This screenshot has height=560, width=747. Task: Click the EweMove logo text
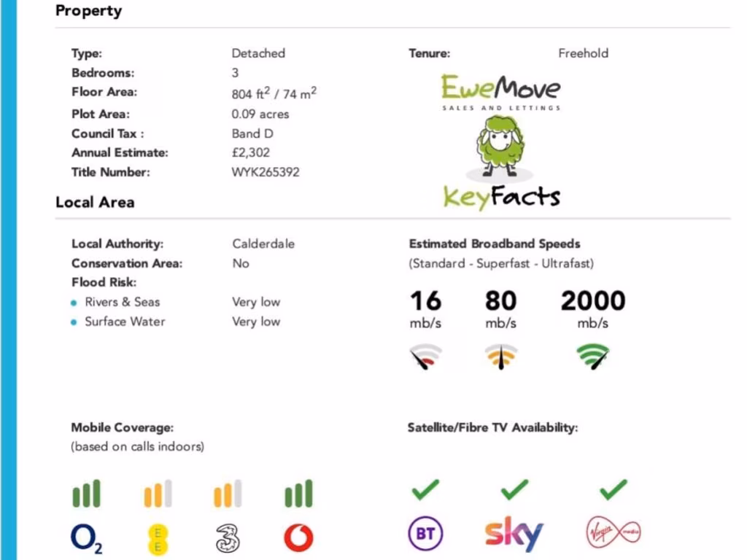[500, 89]
